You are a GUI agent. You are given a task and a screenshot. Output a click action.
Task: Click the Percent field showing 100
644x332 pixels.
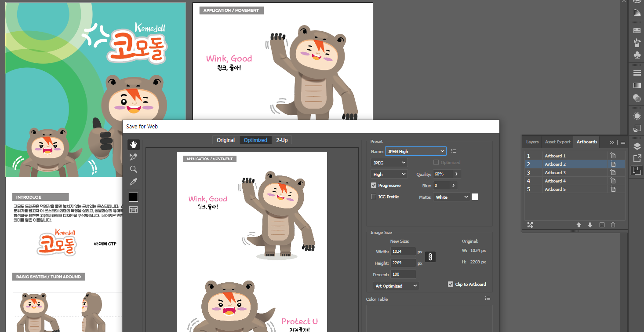(x=403, y=274)
